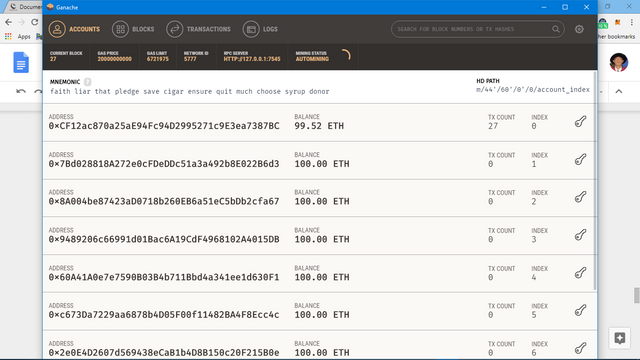Select address 0xc673Da7229aa6878b4D05F00f11482BA4F8Ecc4c
Viewport: 640px width, 360px height.
point(164,315)
